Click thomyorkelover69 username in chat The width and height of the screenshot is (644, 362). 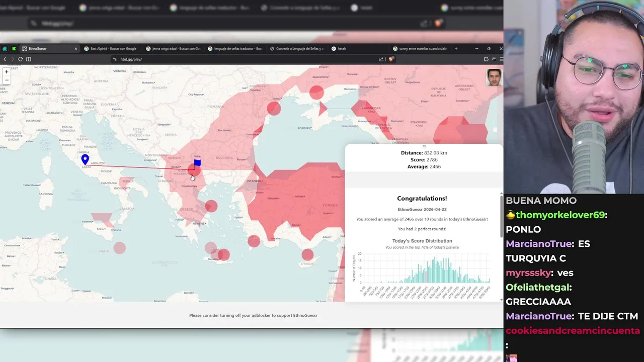pos(560,215)
